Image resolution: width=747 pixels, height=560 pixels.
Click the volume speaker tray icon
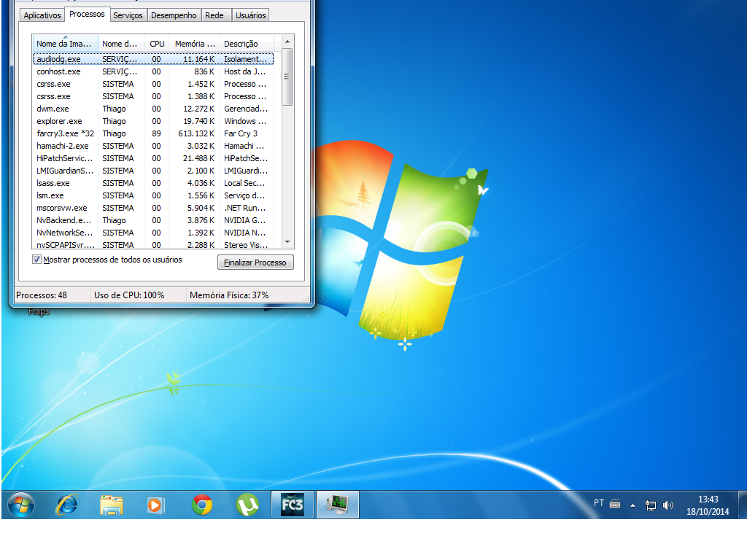(668, 505)
